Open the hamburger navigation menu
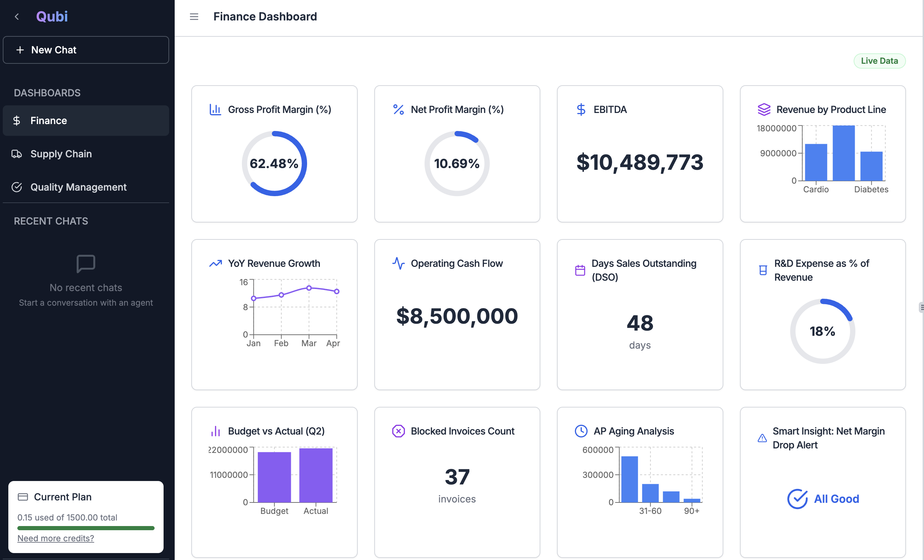The height and width of the screenshot is (560, 924). pyautogui.click(x=194, y=17)
